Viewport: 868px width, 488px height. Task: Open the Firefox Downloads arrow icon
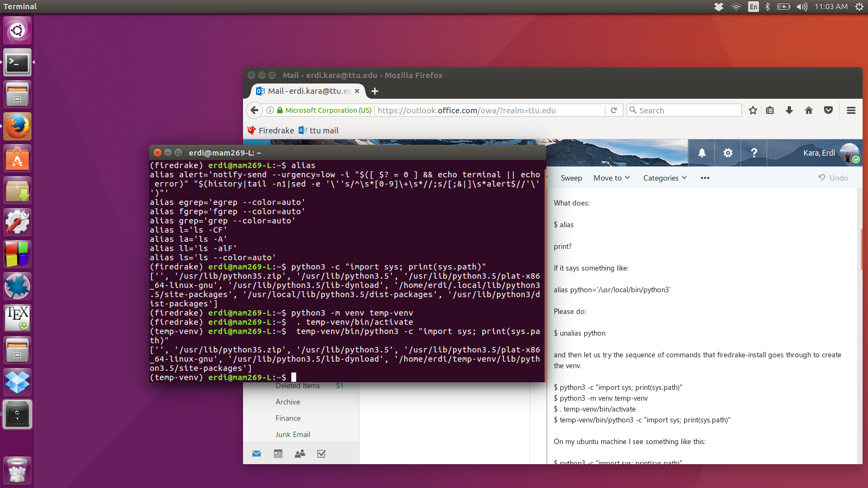(x=789, y=111)
